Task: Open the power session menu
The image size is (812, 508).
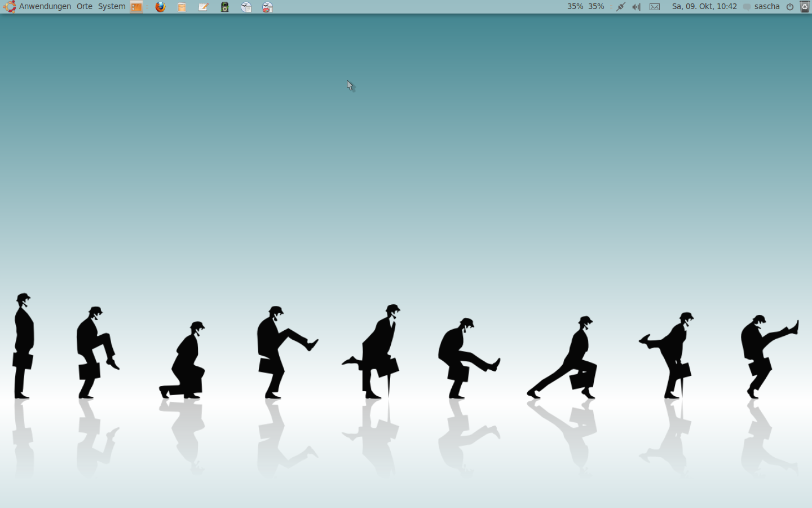Action: [790, 7]
